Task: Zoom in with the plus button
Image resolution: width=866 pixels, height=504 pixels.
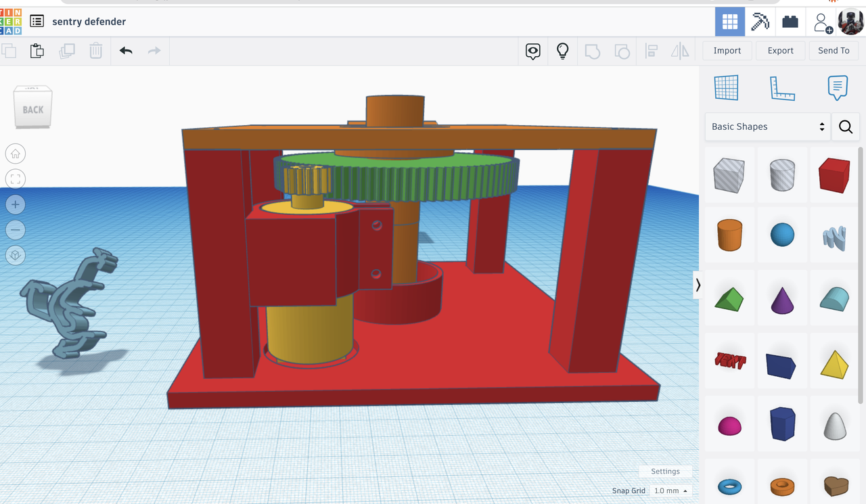Action: [16, 204]
